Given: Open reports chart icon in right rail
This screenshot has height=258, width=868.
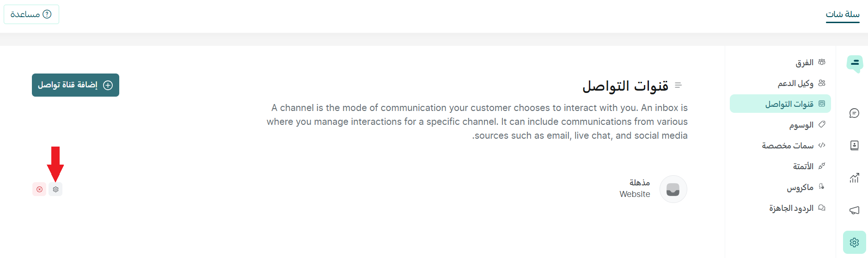Looking at the screenshot, I should [x=854, y=178].
